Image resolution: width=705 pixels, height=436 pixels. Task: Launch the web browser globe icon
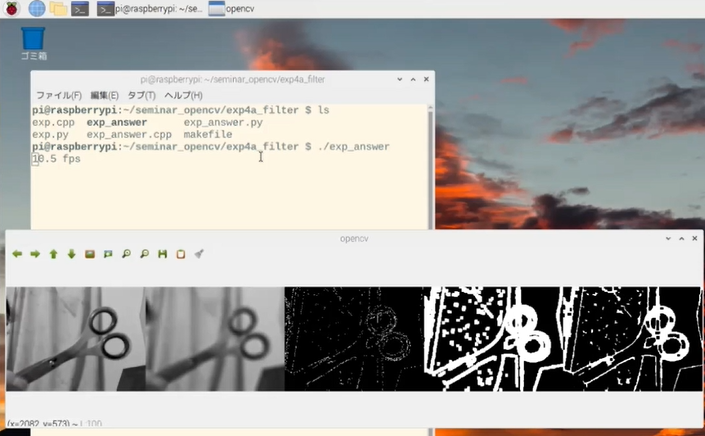[36, 9]
